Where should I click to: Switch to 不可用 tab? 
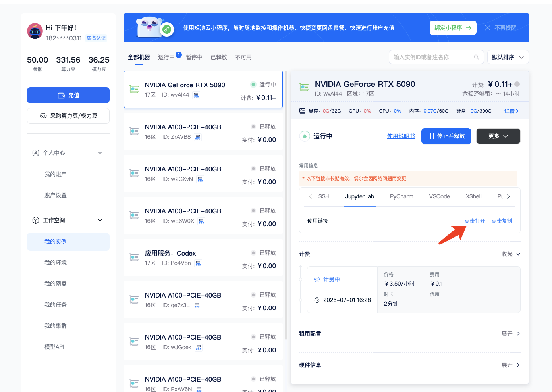243,57
